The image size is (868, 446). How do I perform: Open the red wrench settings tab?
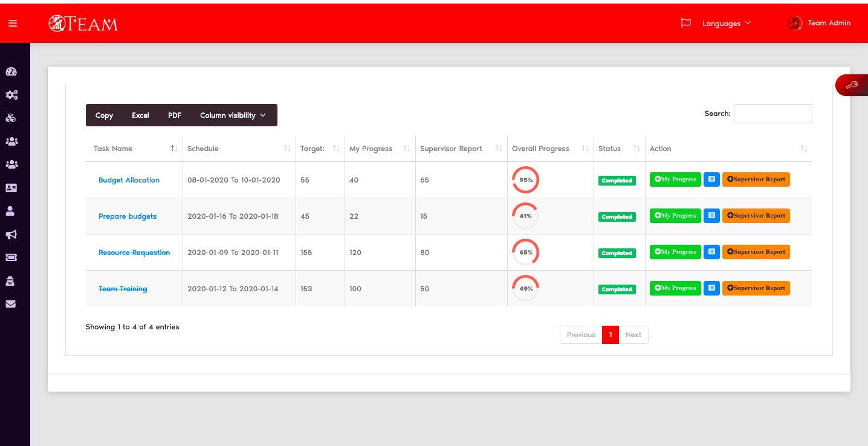coord(852,85)
